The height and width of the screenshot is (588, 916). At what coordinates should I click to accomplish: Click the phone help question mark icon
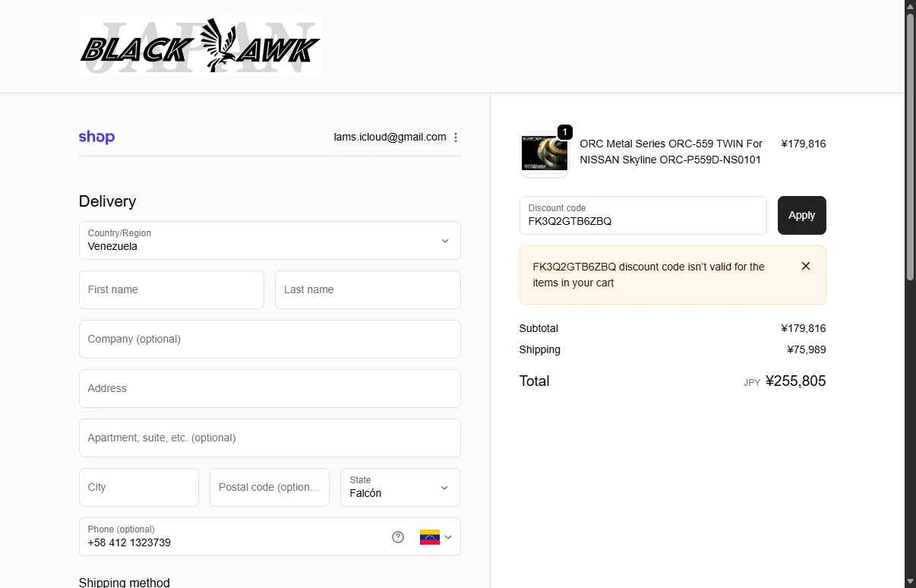398,537
